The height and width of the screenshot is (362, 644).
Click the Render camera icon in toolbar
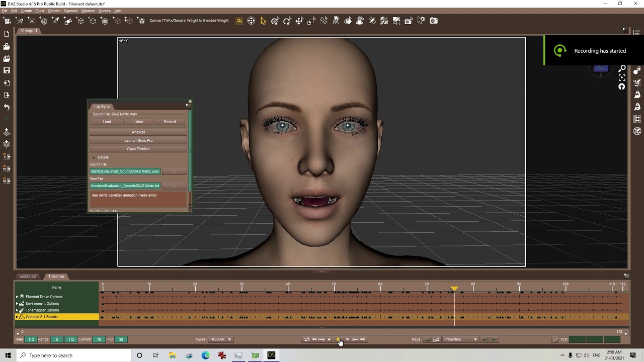click(x=433, y=21)
